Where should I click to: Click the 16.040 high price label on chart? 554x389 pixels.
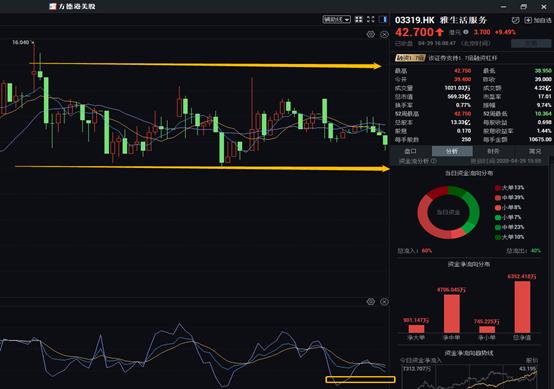click(x=20, y=42)
